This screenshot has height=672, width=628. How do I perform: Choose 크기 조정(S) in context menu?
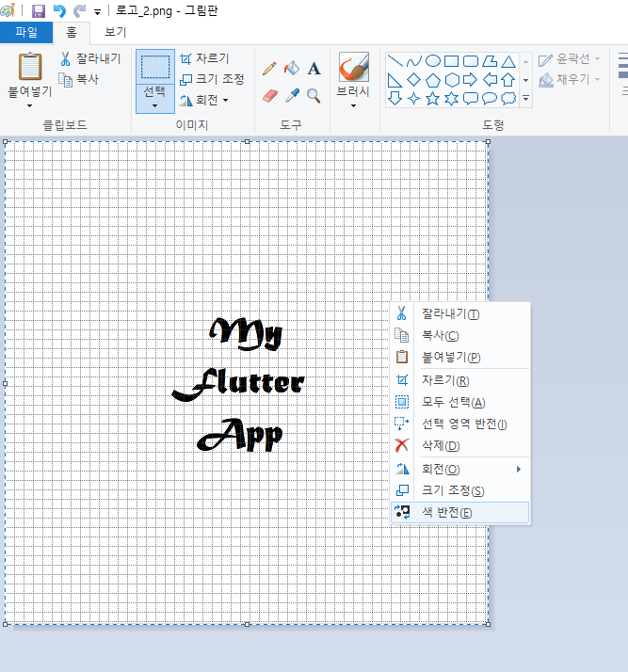[460, 490]
